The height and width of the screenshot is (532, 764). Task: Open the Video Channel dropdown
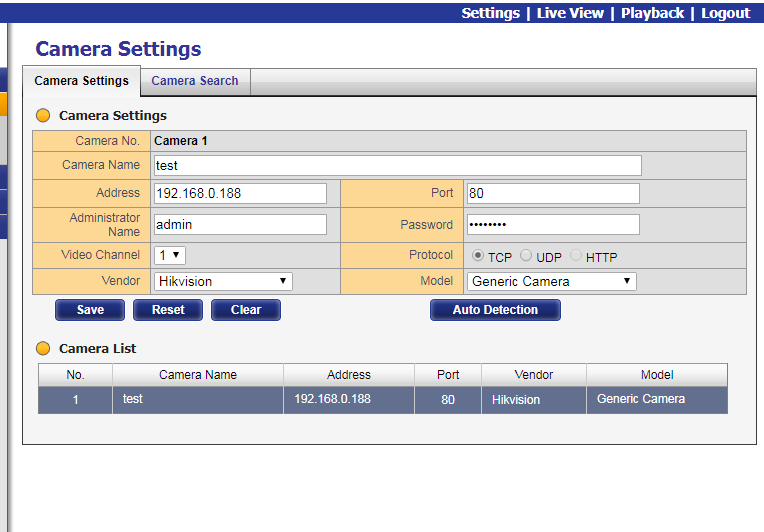(x=170, y=255)
